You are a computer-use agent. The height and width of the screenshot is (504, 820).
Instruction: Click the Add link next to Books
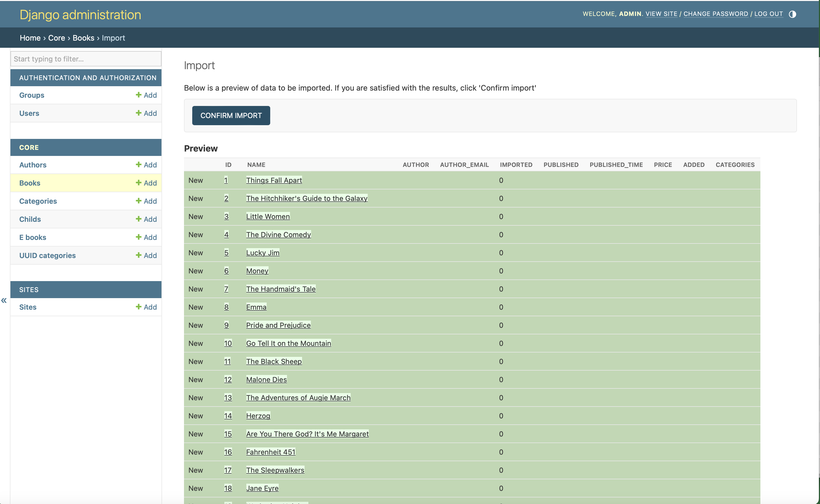point(146,183)
